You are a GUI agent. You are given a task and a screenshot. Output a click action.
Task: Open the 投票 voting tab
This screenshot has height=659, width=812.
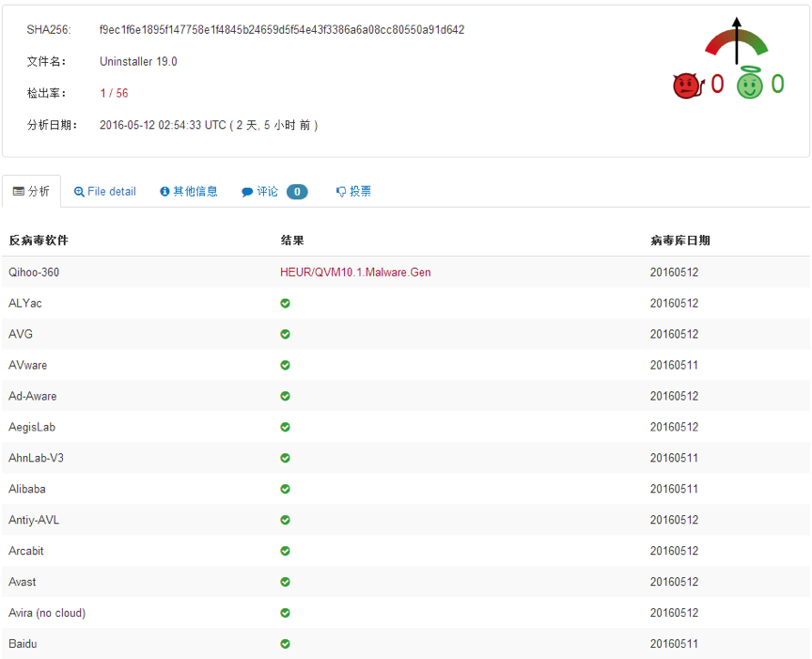click(353, 191)
